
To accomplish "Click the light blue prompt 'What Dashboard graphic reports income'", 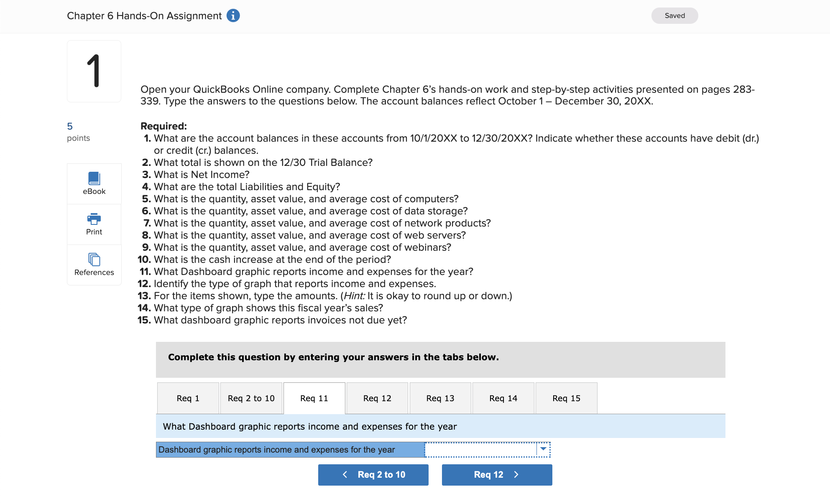I will [441, 426].
